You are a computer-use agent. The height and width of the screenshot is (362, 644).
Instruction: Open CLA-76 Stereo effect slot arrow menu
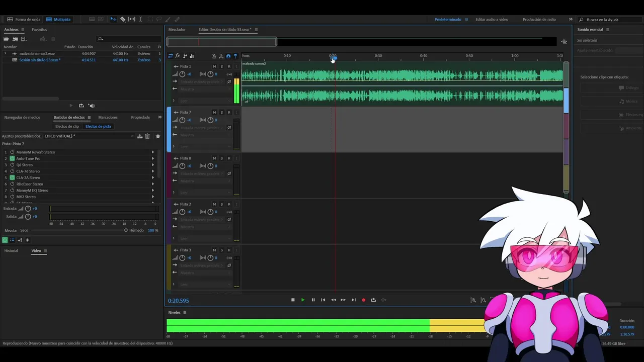click(x=153, y=171)
